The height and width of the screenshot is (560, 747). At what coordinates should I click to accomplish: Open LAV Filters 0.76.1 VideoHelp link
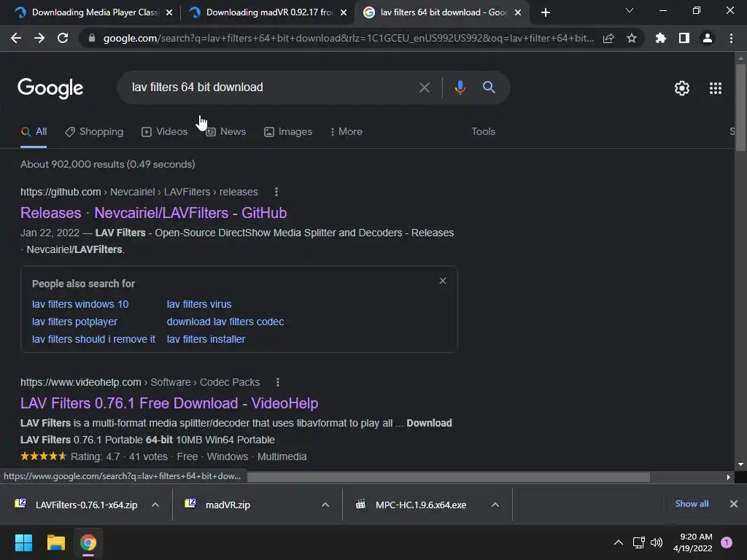coord(169,403)
